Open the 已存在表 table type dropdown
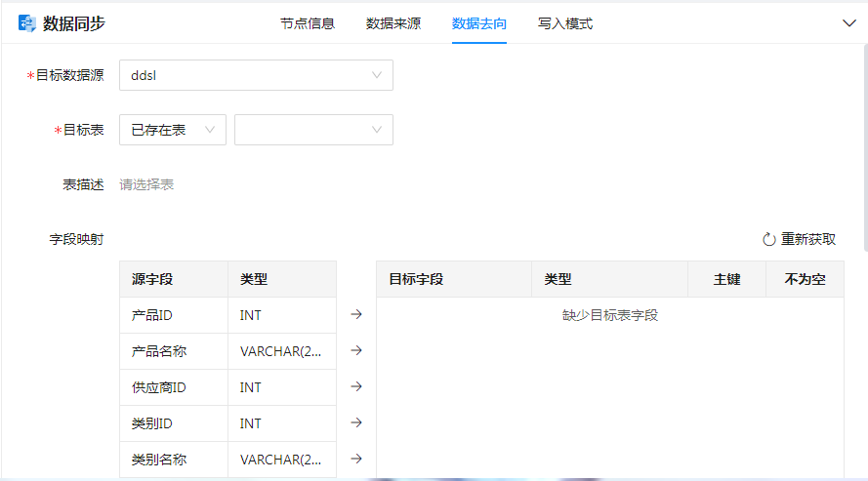Image resolution: width=868 pixels, height=481 pixels. (x=172, y=130)
